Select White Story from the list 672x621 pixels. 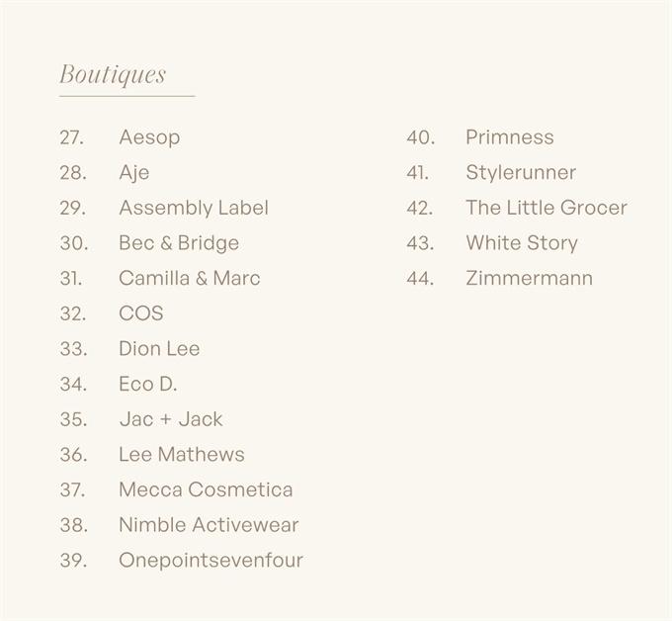522,243
